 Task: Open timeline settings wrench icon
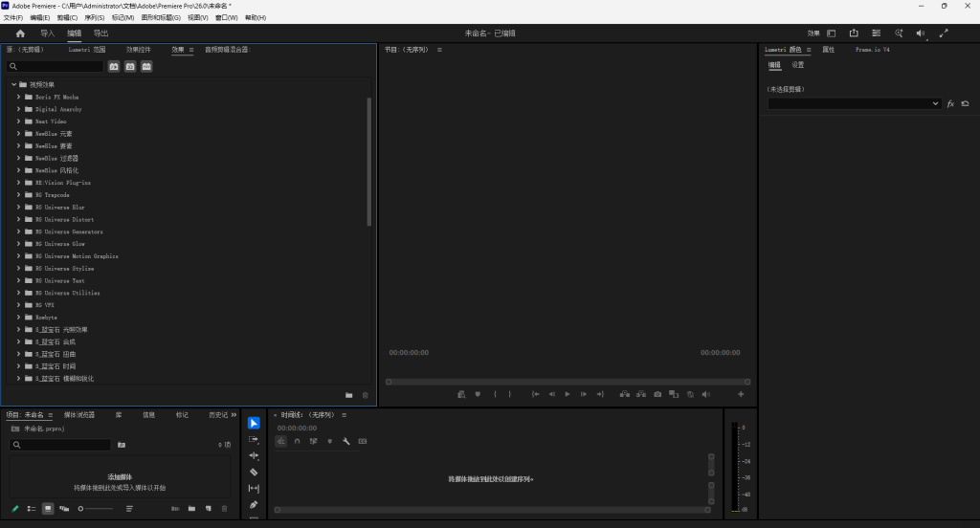346,441
